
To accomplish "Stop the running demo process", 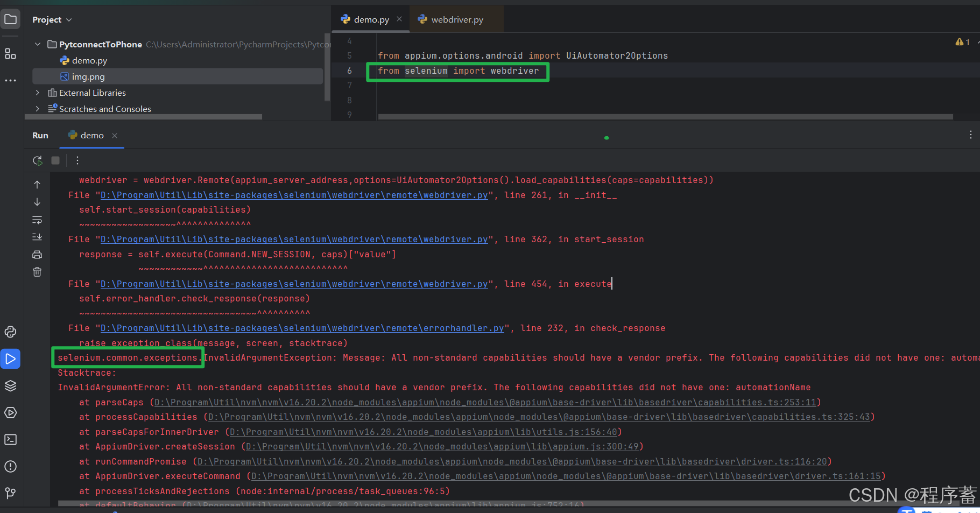I will point(55,160).
